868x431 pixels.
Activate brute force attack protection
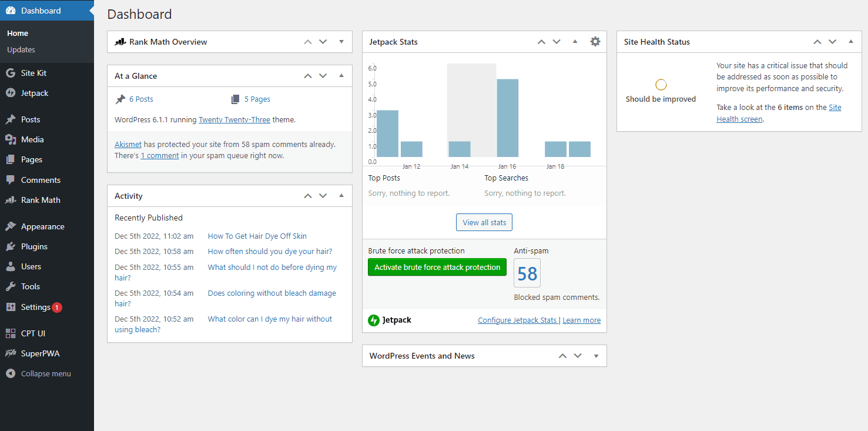tap(437, 267)
